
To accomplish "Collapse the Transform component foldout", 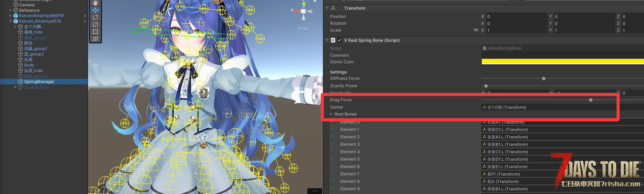I will pyautogui.click(x=327, y=8).
